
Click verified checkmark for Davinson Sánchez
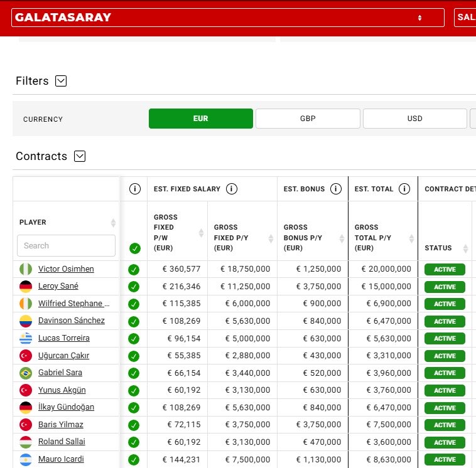pyautogui.click(x=134, y=321)
